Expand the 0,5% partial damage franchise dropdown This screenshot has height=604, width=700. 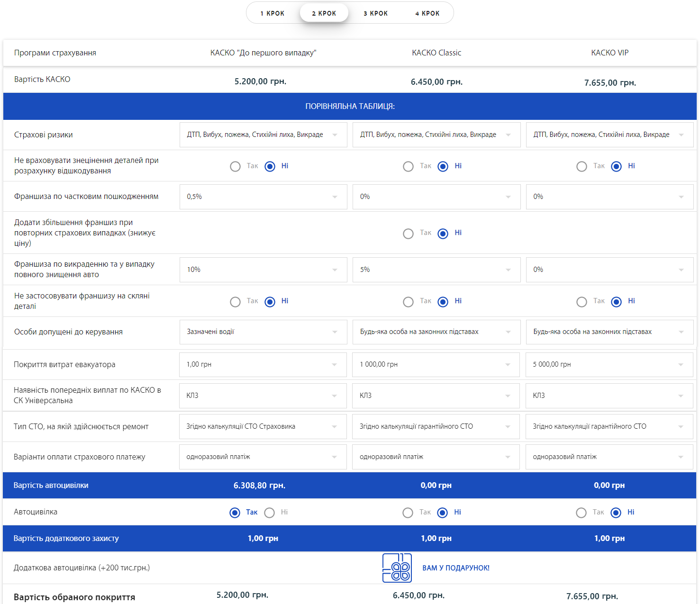263,197
